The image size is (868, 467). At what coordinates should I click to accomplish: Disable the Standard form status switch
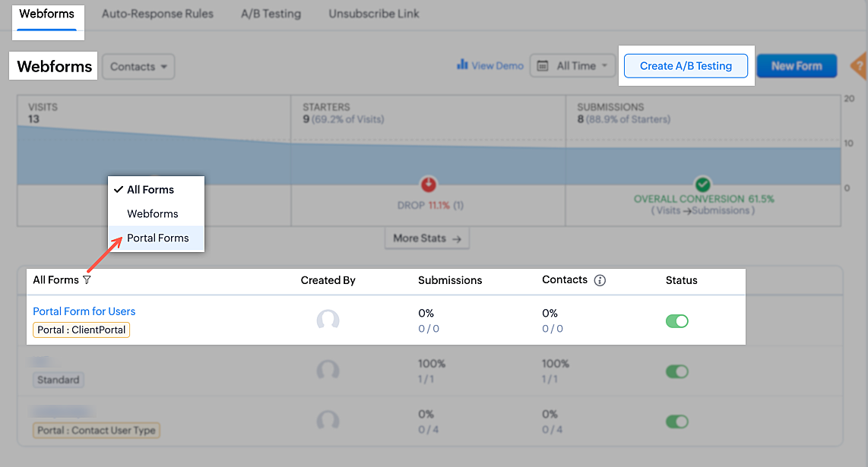click(x=676, y=371)
